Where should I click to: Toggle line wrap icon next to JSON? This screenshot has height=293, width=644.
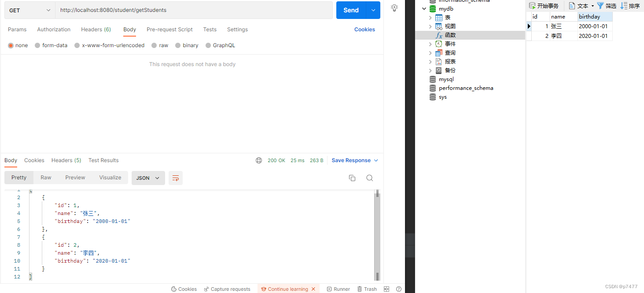tap(176, 178)
